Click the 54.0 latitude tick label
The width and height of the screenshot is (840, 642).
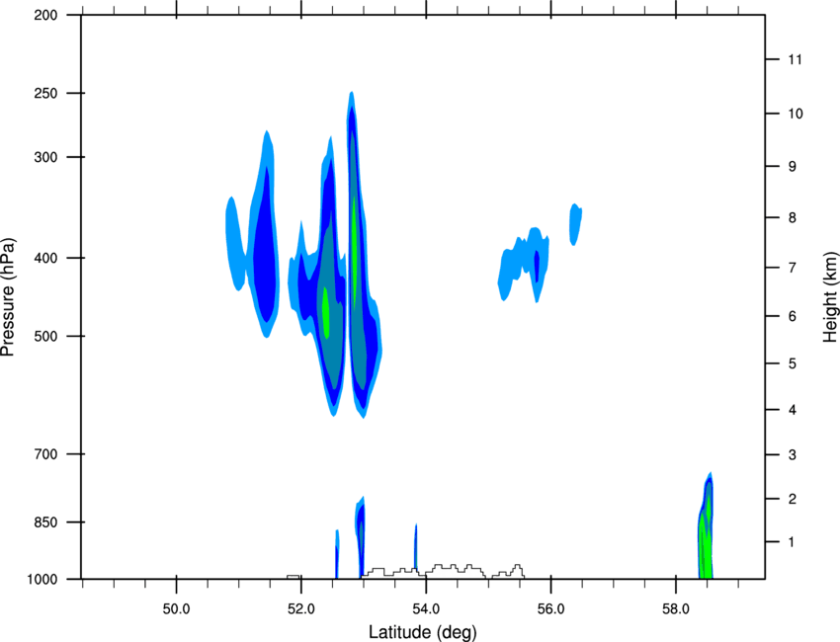click(427, 609)
